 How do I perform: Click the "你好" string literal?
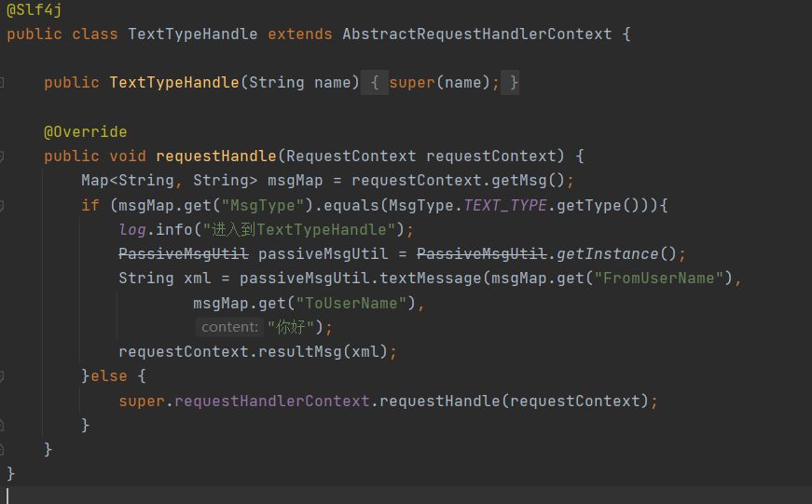pyautogui.click(x=291, y=327)
